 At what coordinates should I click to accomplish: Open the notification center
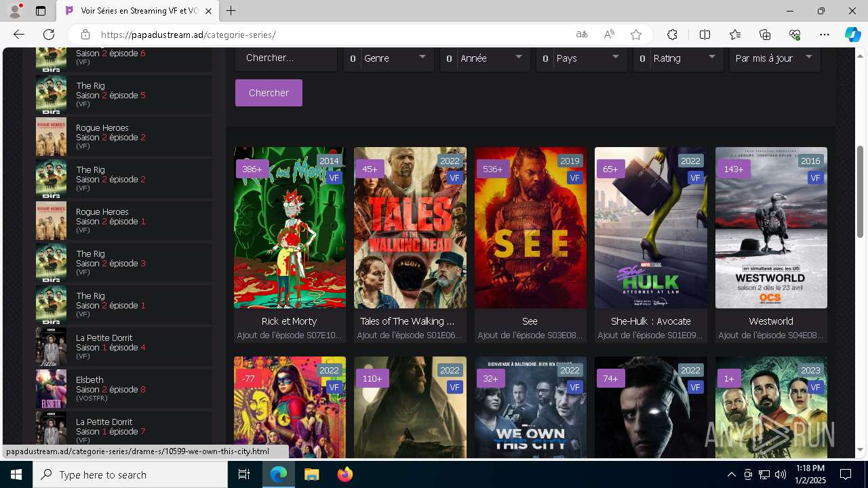click(846, 474)
